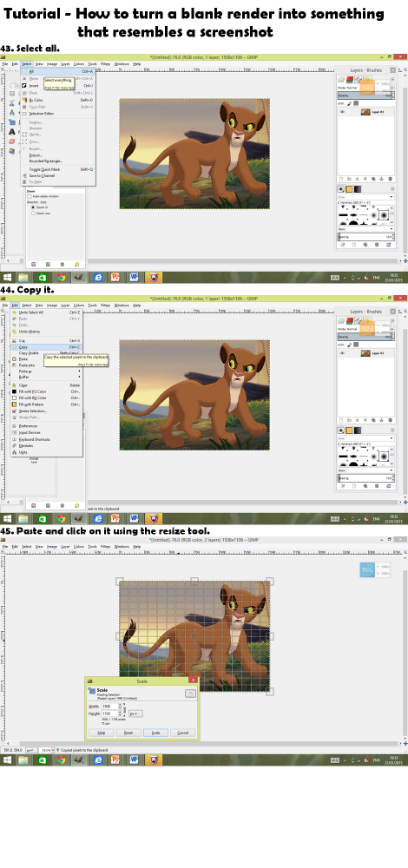Open PowerPoint from step 45 taskbar
The width and height of the screenshot is (408, 868).
115,760
